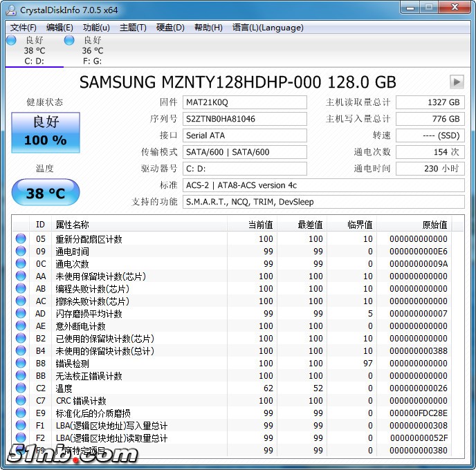Click the 原始值 column header

(434, 225)
